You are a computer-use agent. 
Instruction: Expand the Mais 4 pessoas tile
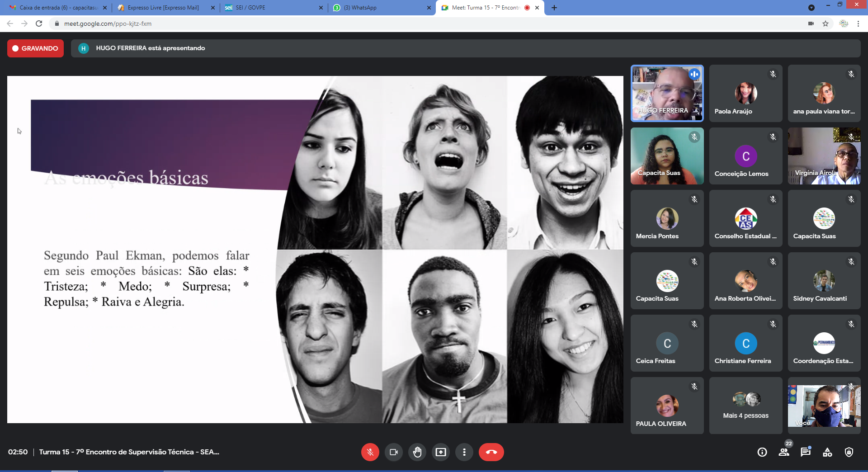coord(745,406)
